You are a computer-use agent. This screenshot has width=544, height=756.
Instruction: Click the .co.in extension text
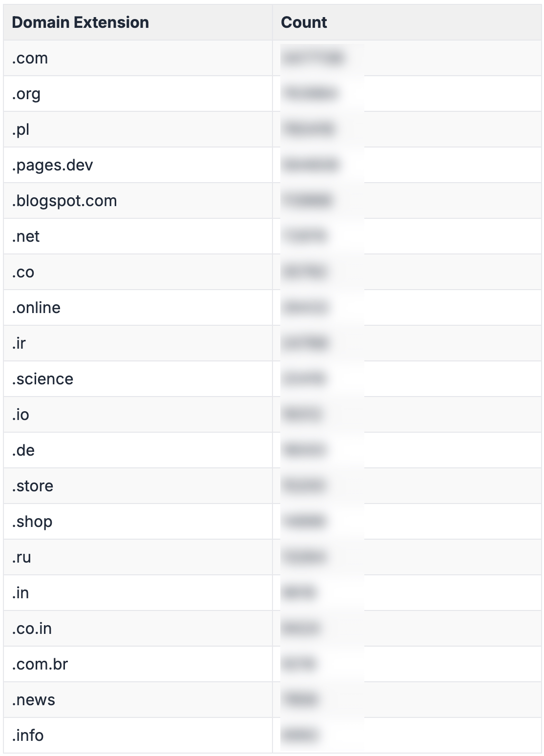point(32,629)
